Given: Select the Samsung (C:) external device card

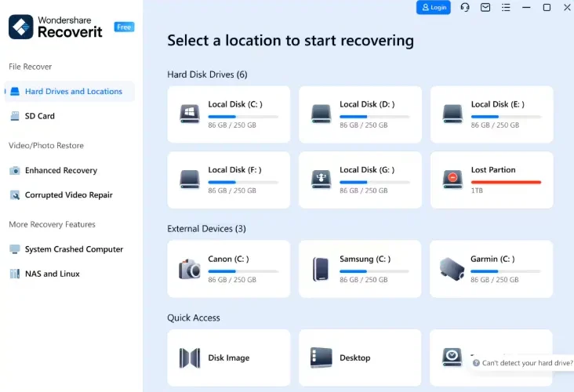Looking at the screenshot, I should (360, 269).
